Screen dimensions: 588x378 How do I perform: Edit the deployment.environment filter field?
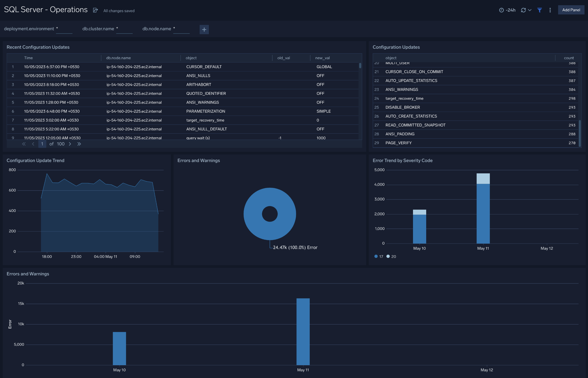pyautogui.click(x=64, y=29)
